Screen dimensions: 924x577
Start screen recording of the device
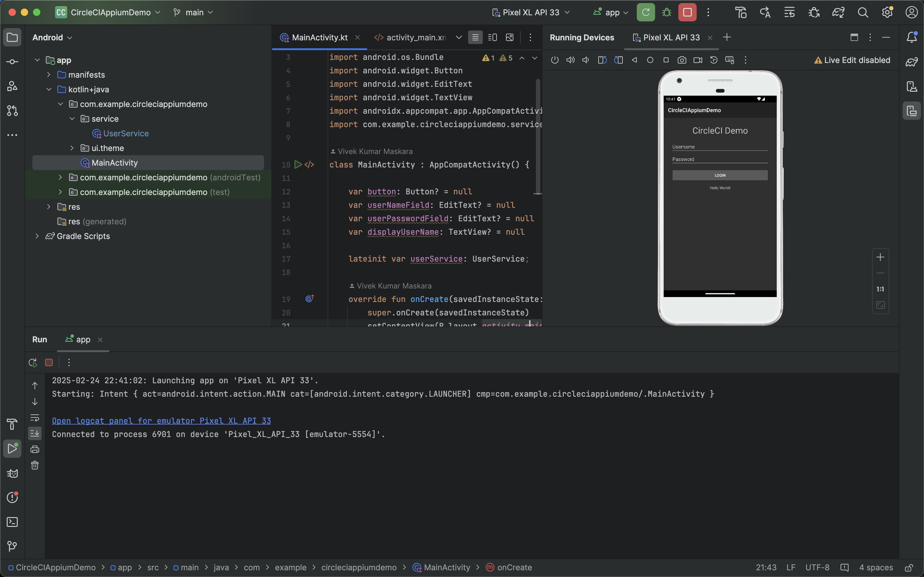coord(697,60)
